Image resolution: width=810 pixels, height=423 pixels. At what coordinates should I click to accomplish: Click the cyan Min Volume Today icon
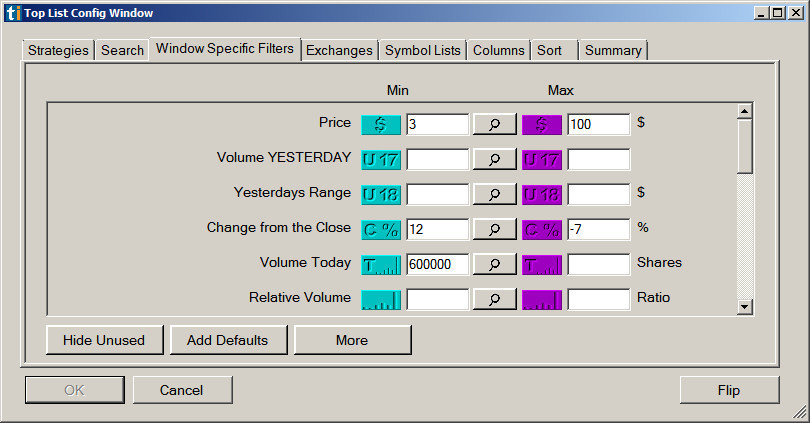click(381, 265)
